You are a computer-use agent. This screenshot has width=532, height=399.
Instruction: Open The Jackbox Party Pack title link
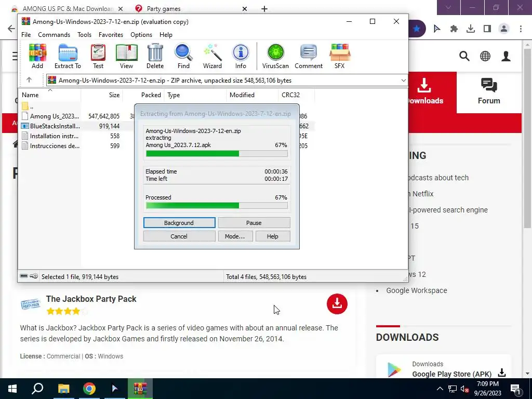pos(91,299)
